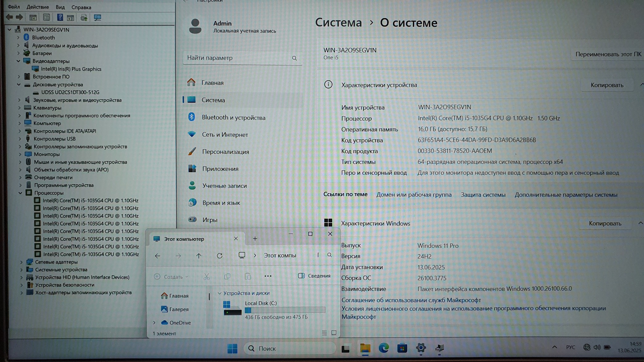Click the back arrow in Device Manager toolbar

(x=9, y=18)
